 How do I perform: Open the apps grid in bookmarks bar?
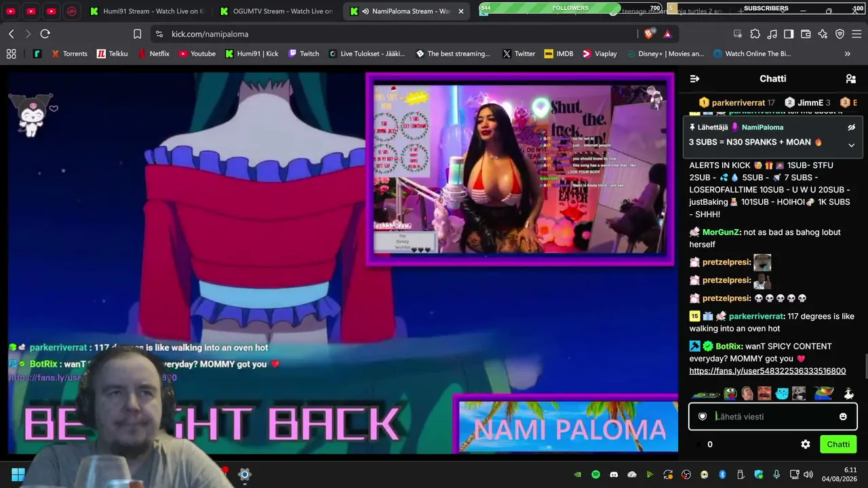(x=11, y=54)
